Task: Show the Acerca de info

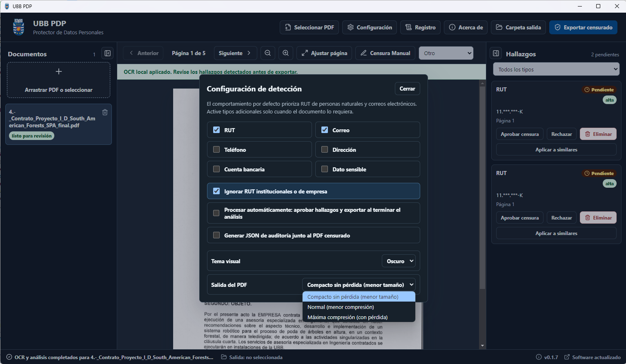Action: 466,27
